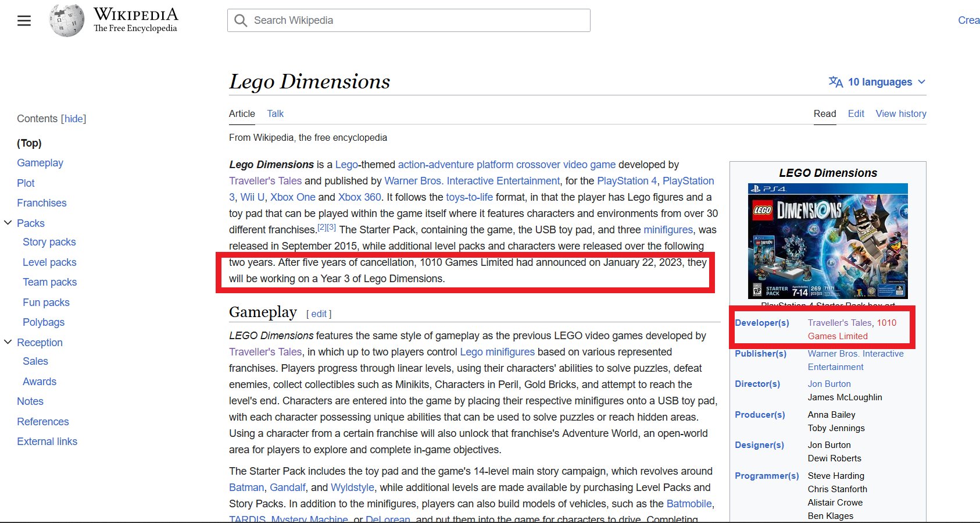Jump to (Top) in contents
The height and width of the screenshot is (523, 980).
tap(29, 143)
